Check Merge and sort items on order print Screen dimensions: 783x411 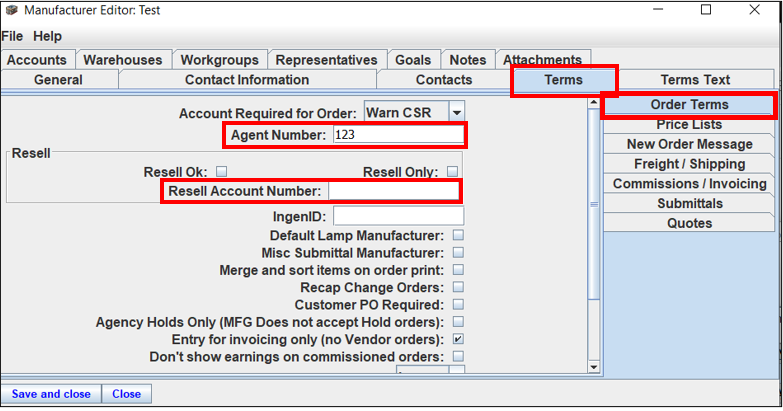tap(458, 270)
